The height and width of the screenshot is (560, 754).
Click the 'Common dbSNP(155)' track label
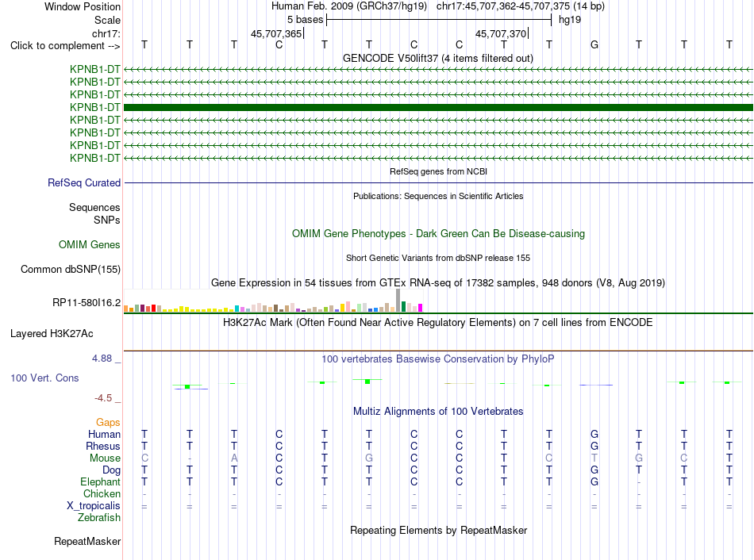tap(71, 269)
